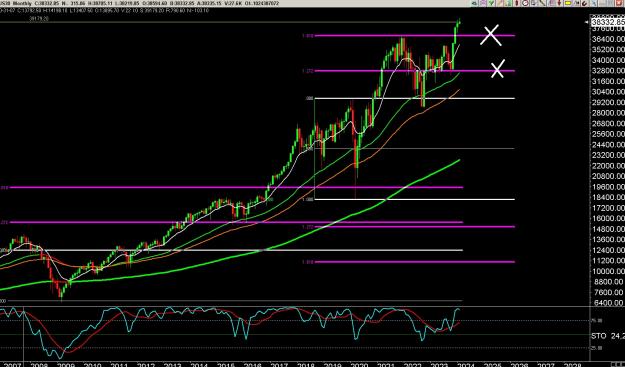The image size is (625, 367).
Task: Click the 29200.00 price axis label
Action: (609, 102)
